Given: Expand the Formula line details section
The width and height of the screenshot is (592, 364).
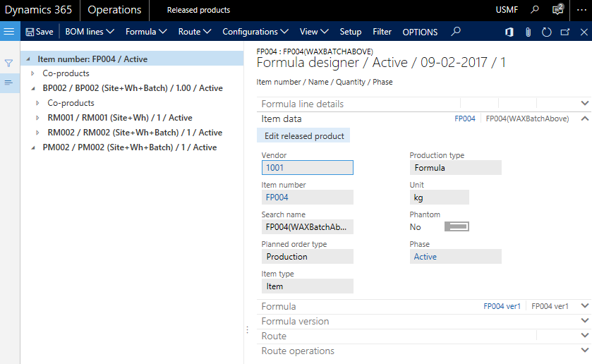Looking at the screenshot, I should 584,103.
